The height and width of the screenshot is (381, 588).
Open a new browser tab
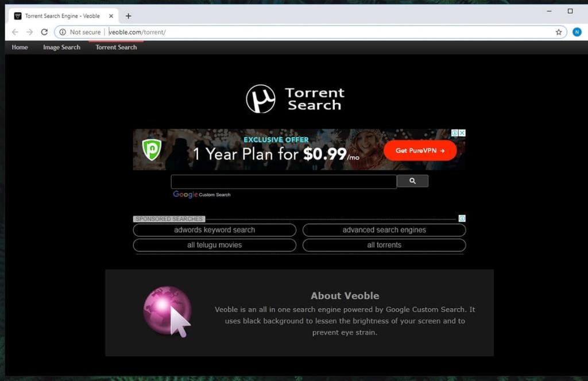pos(128,16)
